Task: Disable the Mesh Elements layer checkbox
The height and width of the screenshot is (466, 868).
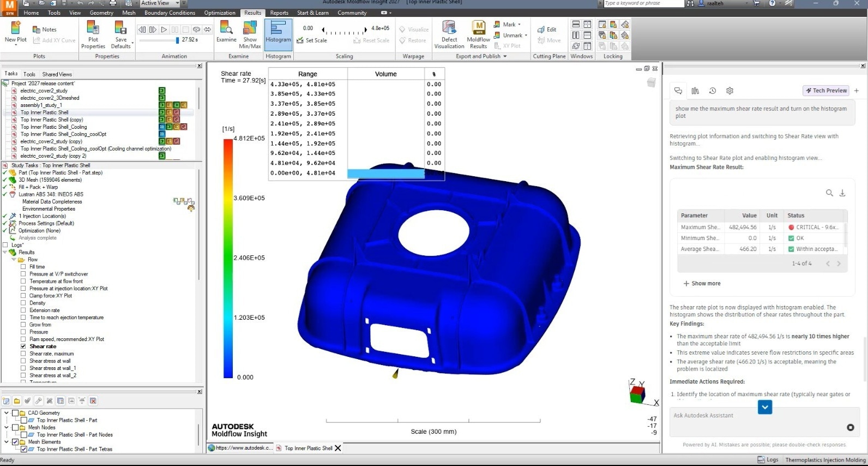Action: pyautogui.click(x=15, y=442)
